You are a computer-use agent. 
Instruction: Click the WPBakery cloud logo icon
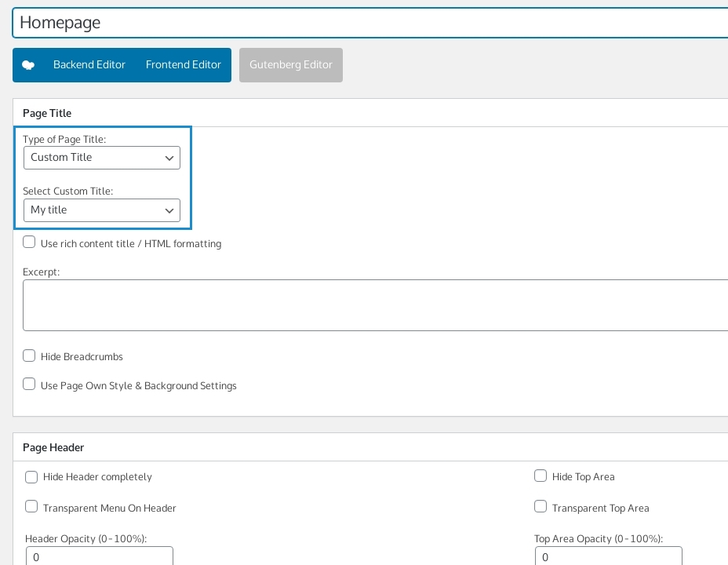(28, 65)
